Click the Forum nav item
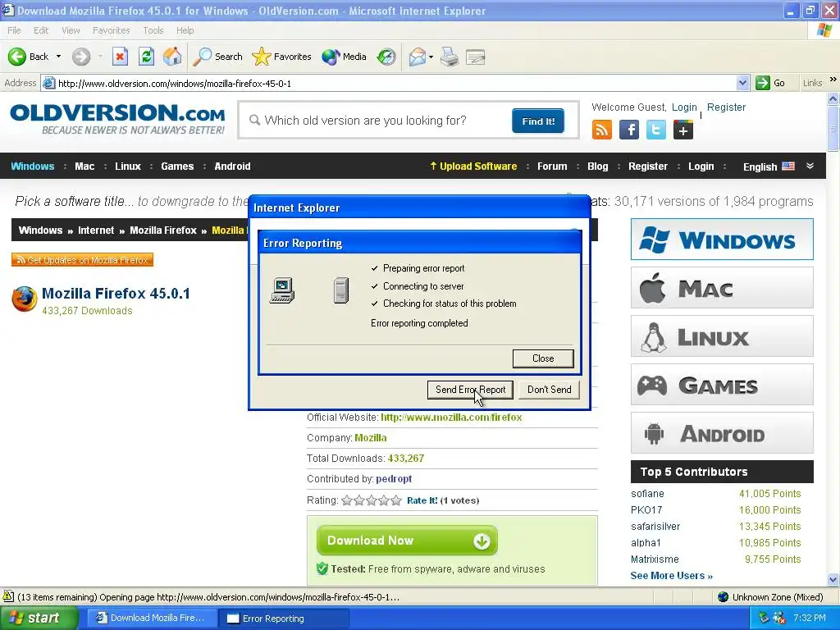The height and width of the screenshot is (630, 840). [x=552, y=166]
